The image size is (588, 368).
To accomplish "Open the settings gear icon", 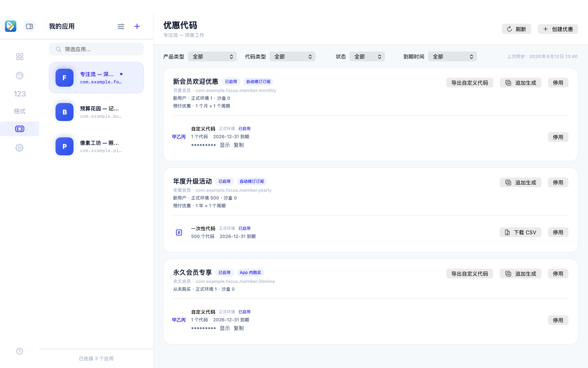I will click(x=20, y=148).
